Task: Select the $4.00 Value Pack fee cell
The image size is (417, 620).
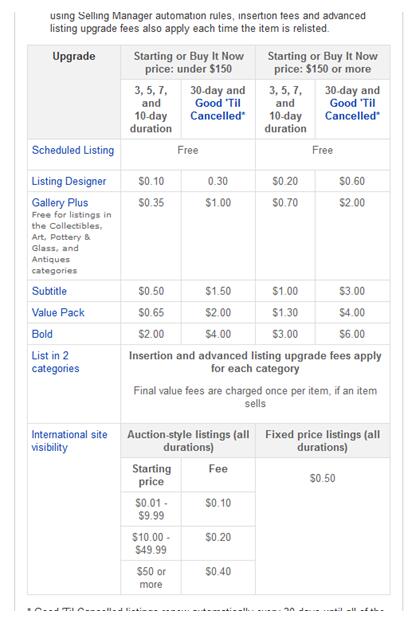Action: [x=352, y=312]
